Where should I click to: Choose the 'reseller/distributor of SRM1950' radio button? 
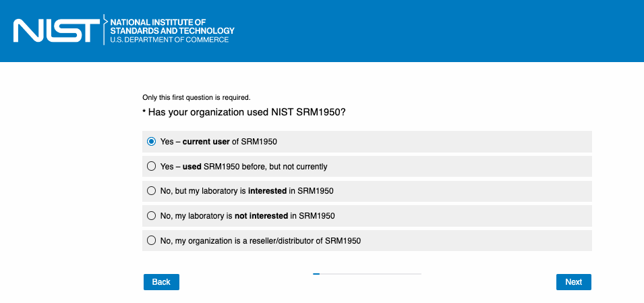(x=152, y=240)
